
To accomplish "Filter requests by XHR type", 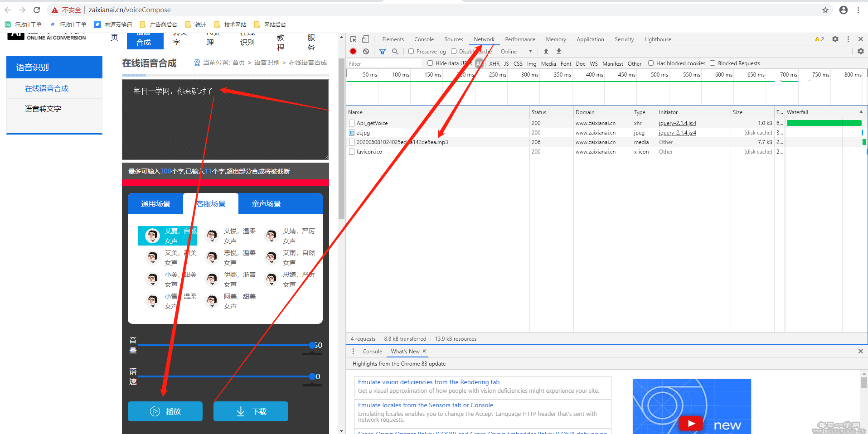I will [495, 64].
